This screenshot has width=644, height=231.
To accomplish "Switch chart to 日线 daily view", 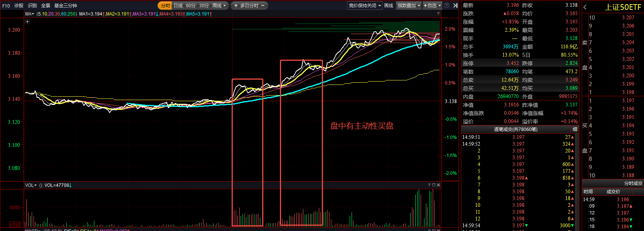I will [x=178, y=6].
